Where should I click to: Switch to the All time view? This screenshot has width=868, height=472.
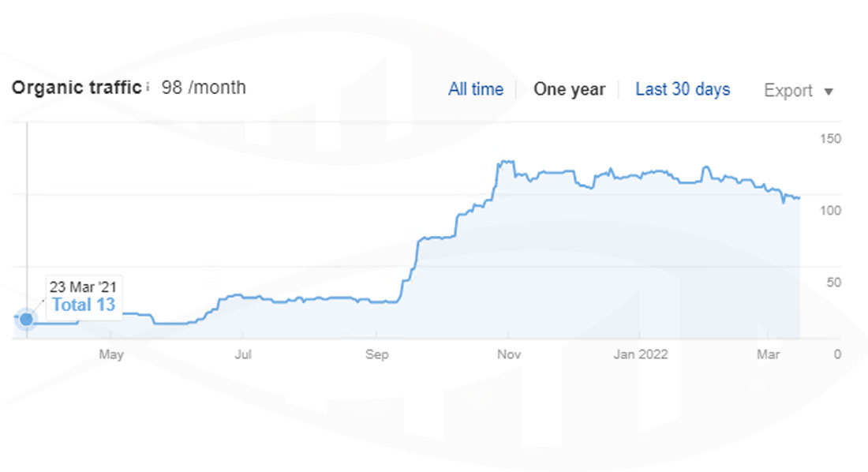(x=475, y=89)
